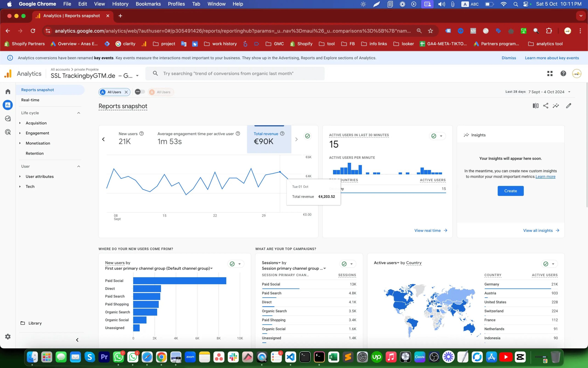Screen dimensions: 588x368
Task: Collapse the report navigation sidebar
Action: coord(77,340)
